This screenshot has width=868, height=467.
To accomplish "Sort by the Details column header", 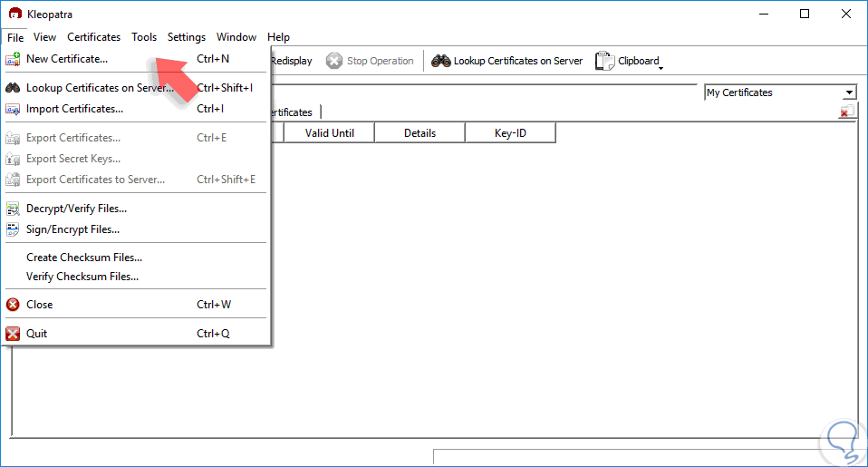I will [x=420, y=133].
